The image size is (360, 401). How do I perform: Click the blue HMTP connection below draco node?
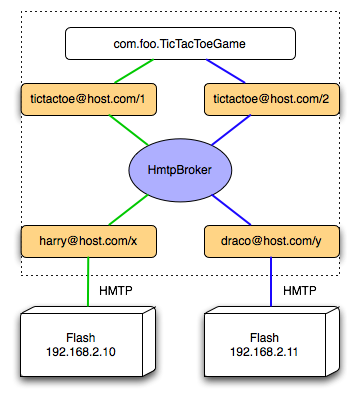271,282
